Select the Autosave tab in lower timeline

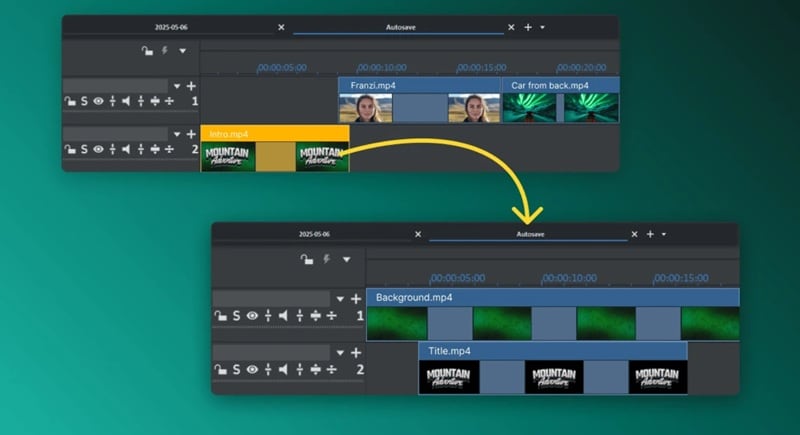coord(530,234)
